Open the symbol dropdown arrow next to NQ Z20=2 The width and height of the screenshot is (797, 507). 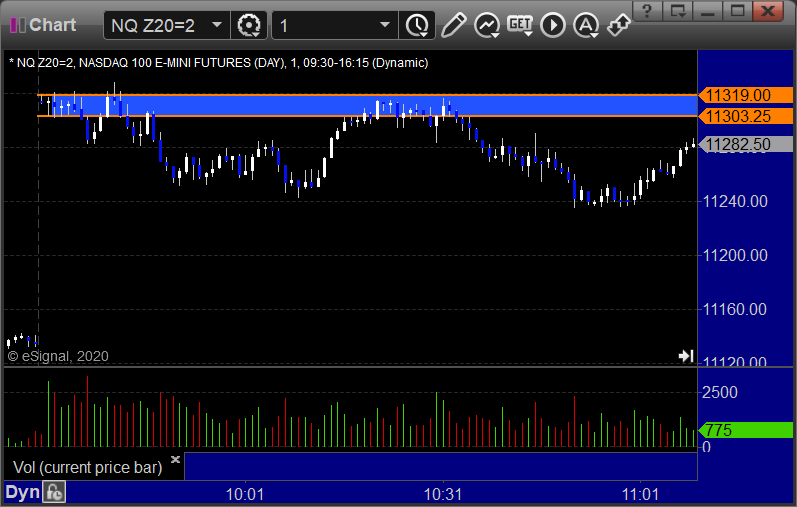[217, 24]
